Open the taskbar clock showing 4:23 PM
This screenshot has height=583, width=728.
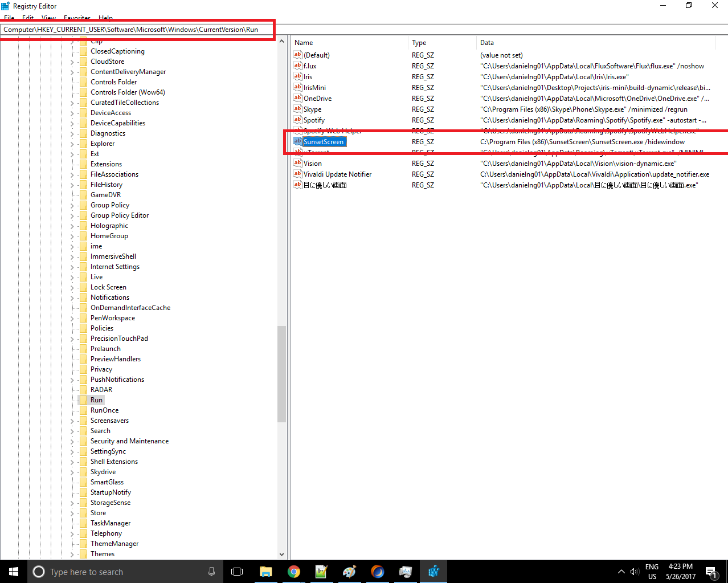681,572
